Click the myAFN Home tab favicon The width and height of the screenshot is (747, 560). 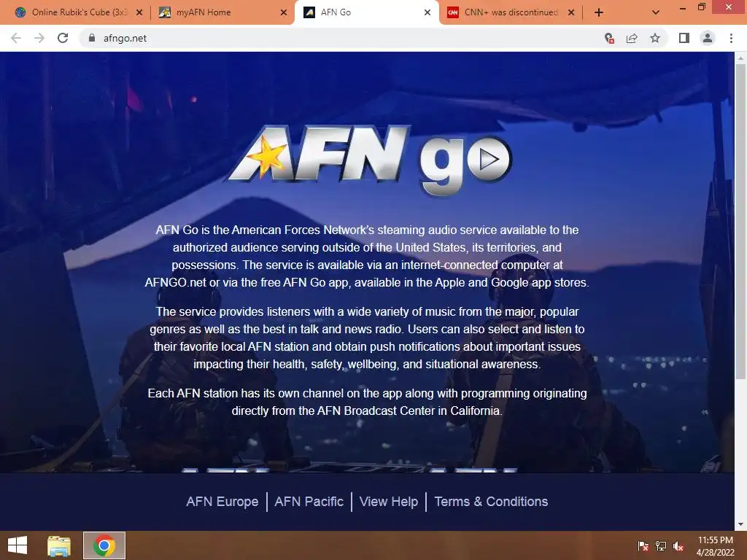click(x=164, y=12)
